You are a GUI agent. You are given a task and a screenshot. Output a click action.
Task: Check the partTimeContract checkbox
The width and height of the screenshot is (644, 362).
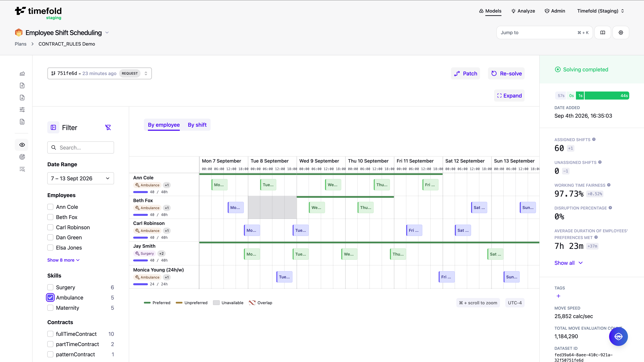point(50,344)
